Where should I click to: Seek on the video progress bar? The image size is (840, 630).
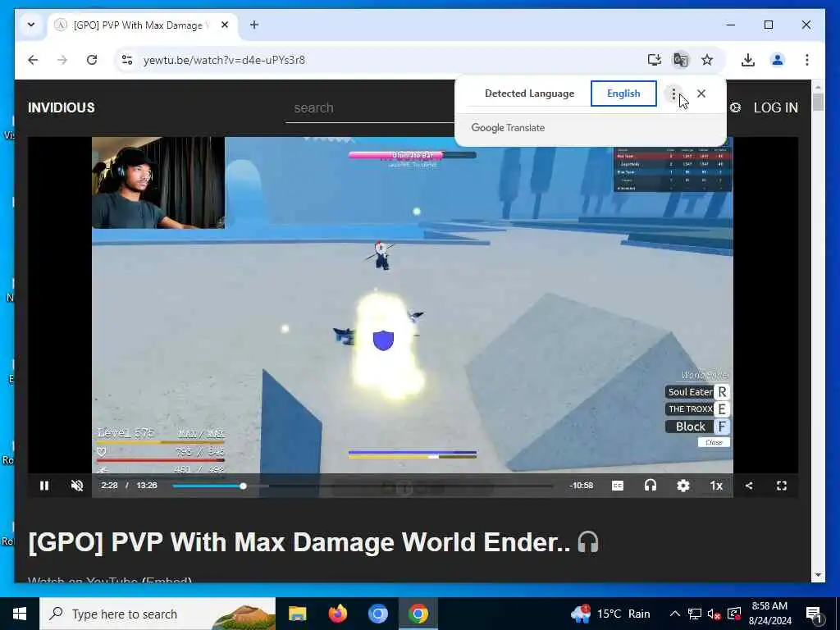click(363, 486)
